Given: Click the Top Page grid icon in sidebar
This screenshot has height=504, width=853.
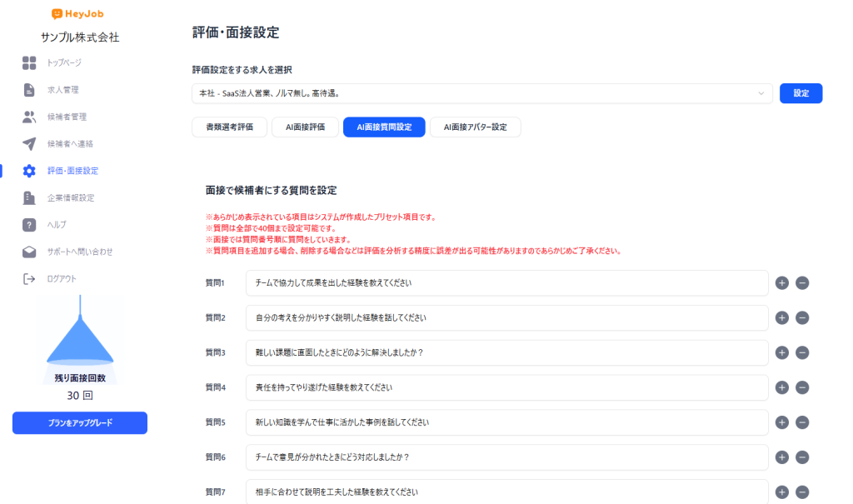Looking at the screenshot, I should click(29, 62).
